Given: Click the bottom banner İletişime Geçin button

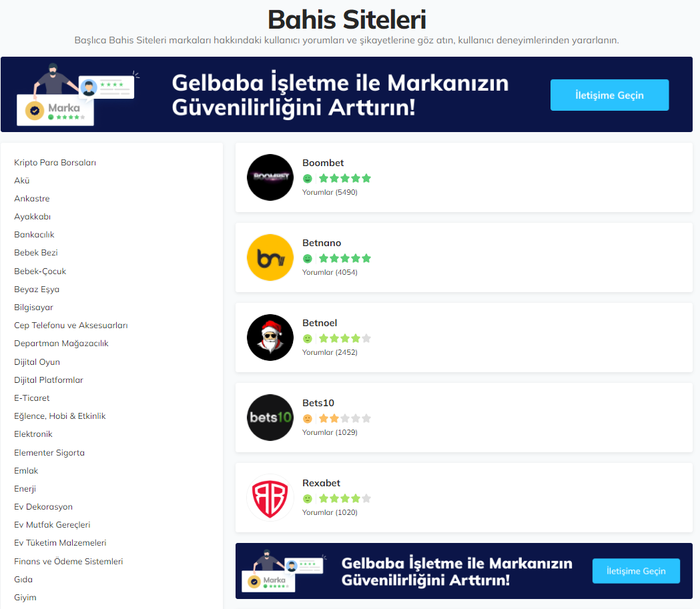Looking at the screenshot, I should click(x=636, y=571).
